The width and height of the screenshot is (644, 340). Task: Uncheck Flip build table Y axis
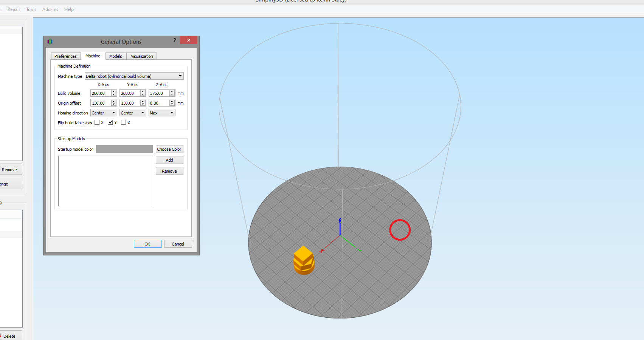point(110,122)
